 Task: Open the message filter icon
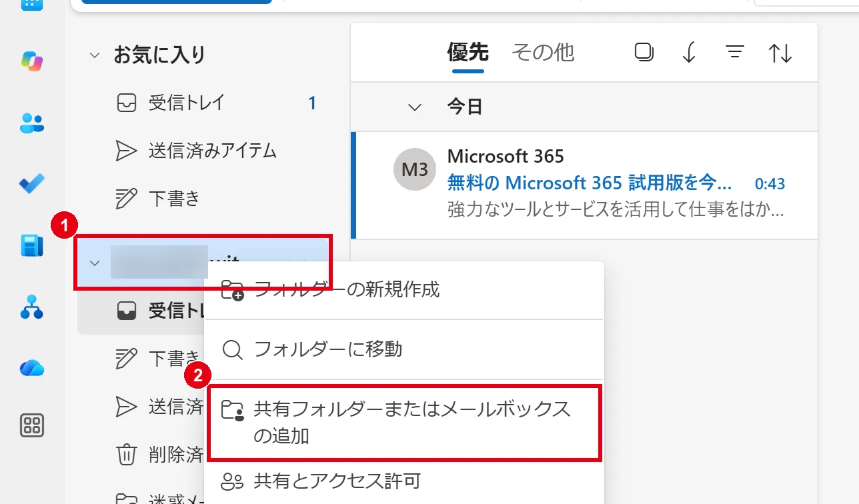click(x=734, y=53)
